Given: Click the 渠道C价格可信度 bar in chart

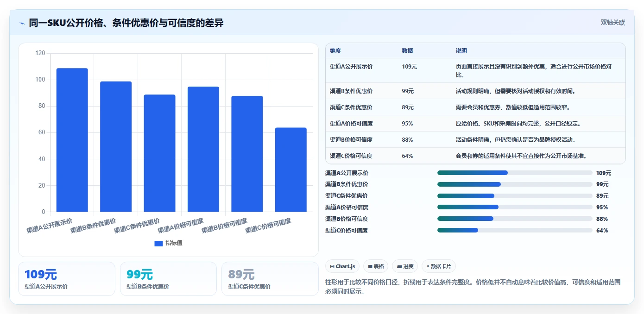Looking at the screenshot, I should (291, 170).
